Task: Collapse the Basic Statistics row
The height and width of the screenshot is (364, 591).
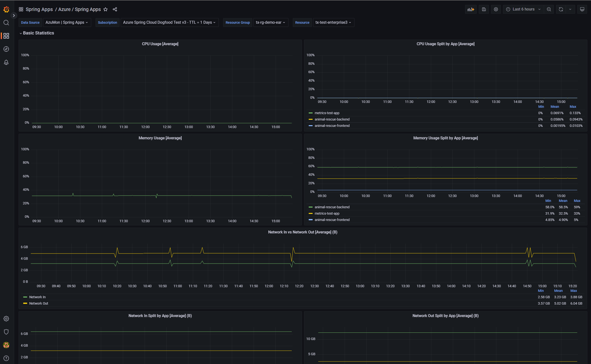Action: click(38, 33)
